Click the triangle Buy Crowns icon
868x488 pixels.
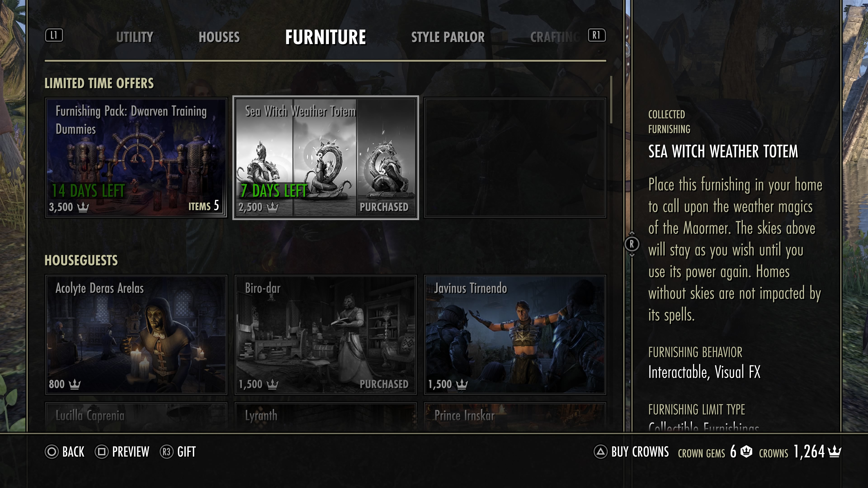click(600, 452)
